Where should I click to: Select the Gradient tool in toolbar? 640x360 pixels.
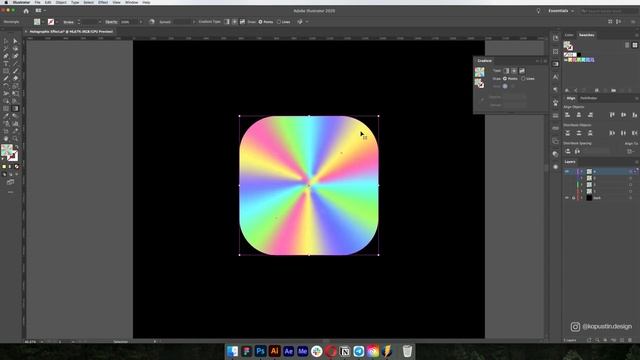click(x=16, y=109)
